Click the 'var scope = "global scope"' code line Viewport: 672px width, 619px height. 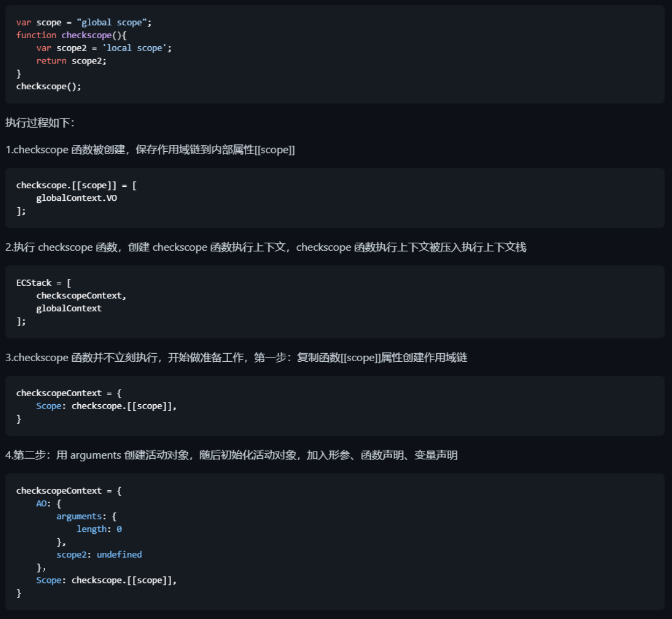coord(83,23)
